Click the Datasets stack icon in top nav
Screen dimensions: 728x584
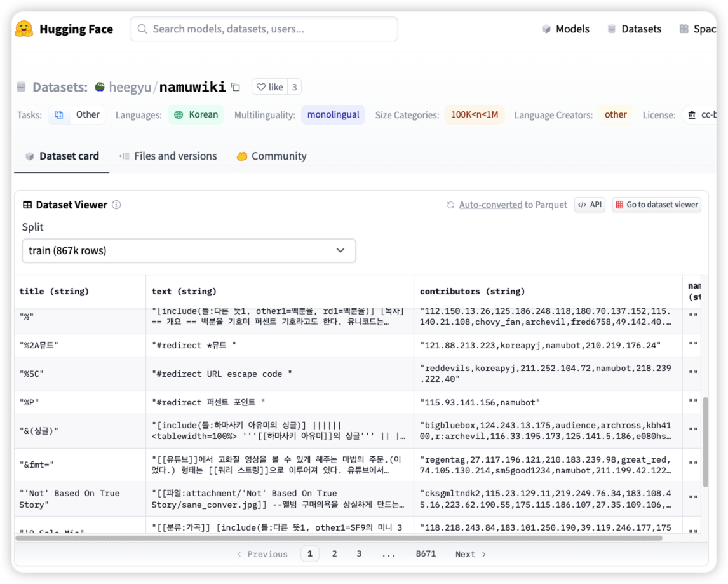[612, 29]
